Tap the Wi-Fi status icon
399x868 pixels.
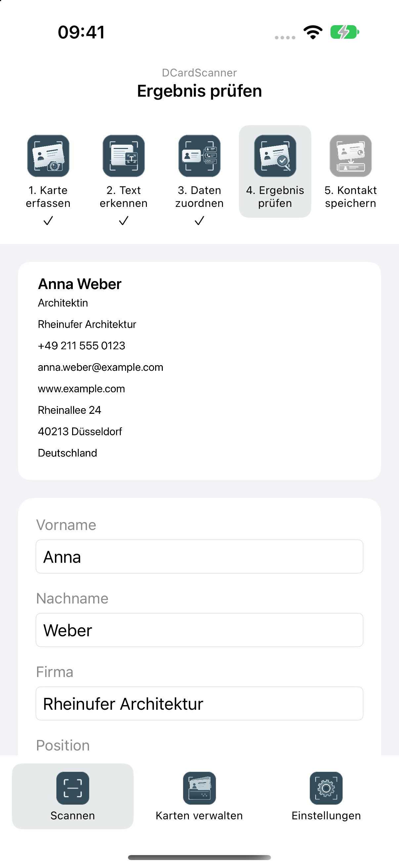point(313,32)
